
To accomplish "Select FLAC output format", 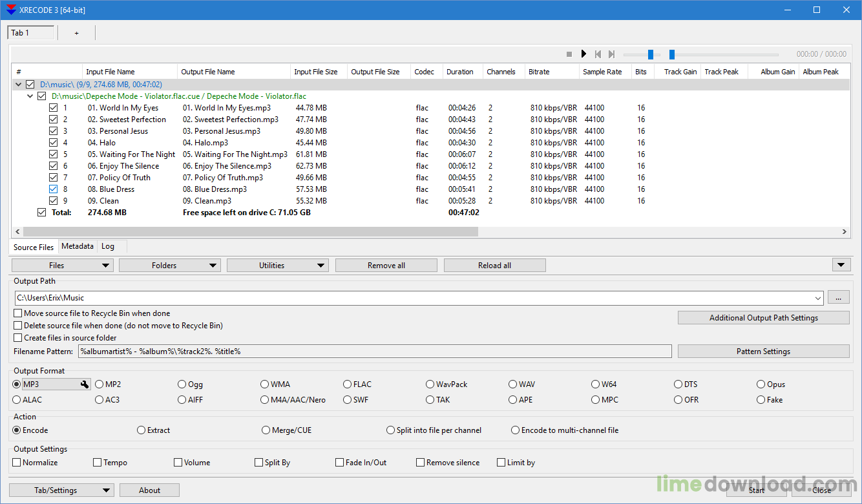I will pyautogui.click(x=348, y=384).
